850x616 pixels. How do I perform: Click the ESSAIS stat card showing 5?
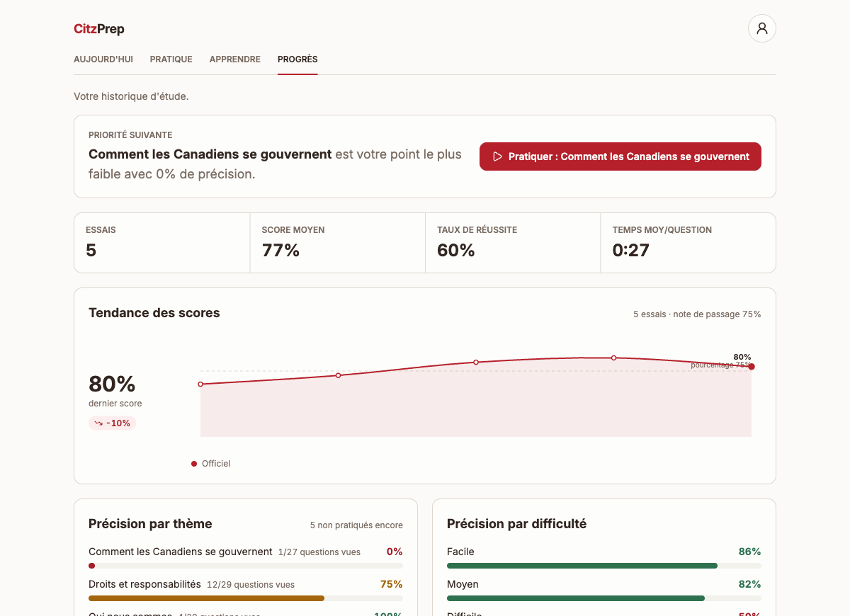pos(162,243)
